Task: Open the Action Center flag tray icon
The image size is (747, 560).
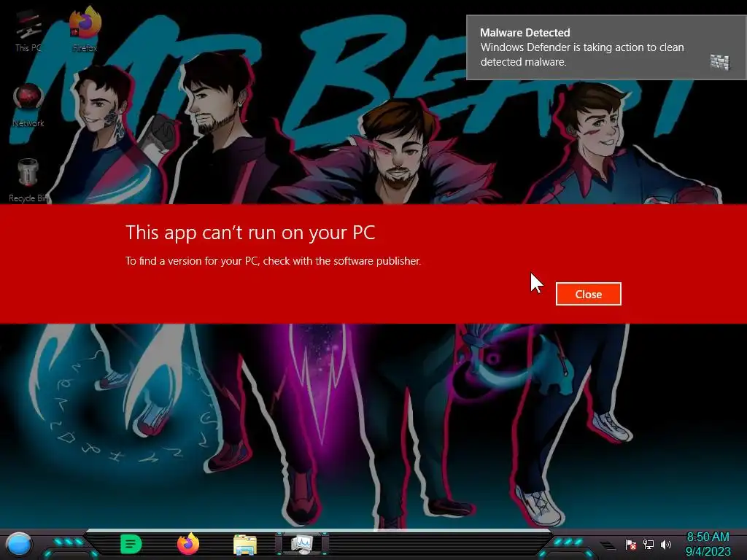Action: [631, 544]
